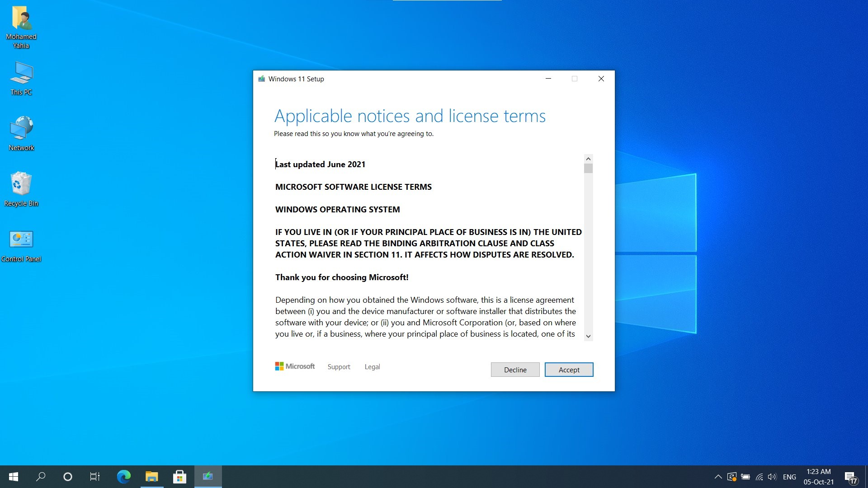Click the security tray icon with orange badge
Image resolution: width=868 pixels, height=488 pixels.
point(732,477)
